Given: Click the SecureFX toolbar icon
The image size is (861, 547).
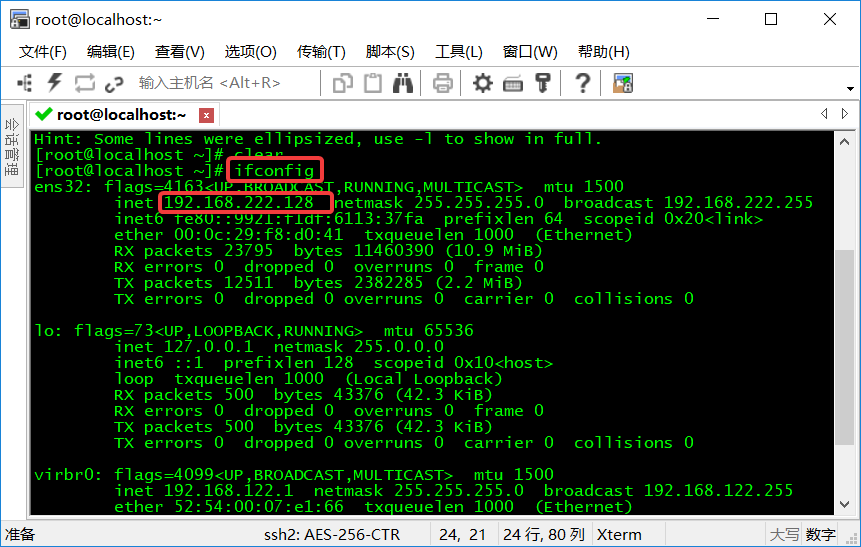Looking at the screenshot, I should point(623,83).
